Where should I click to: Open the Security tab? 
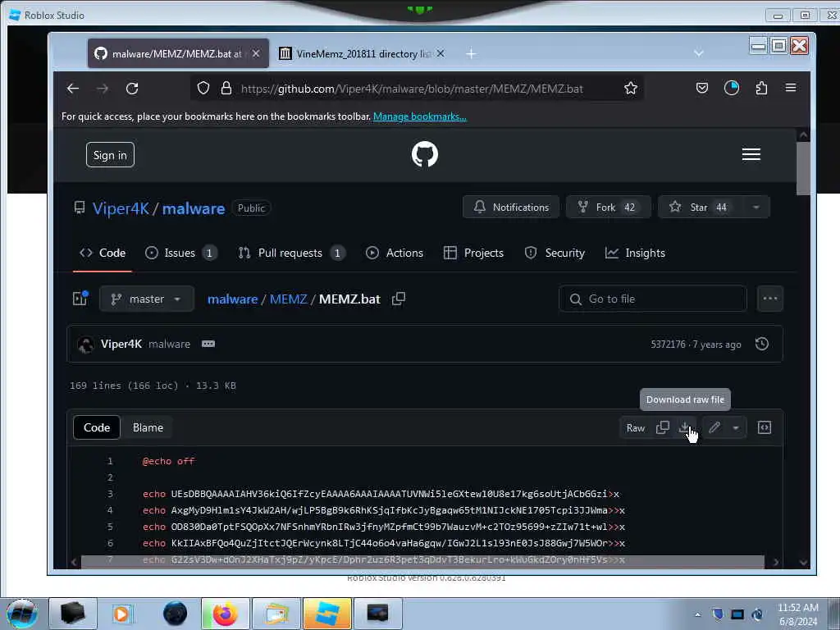click(x=555, y=253)
